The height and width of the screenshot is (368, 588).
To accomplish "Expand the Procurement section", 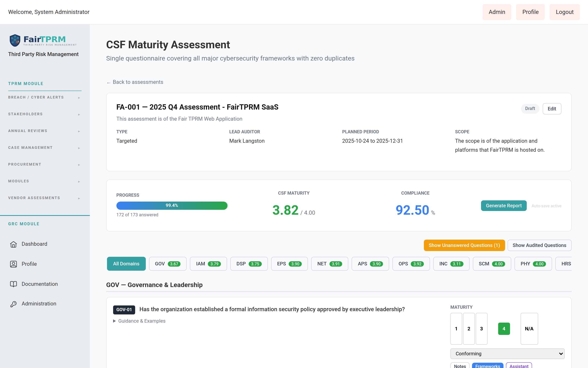I will coord(45,165).
